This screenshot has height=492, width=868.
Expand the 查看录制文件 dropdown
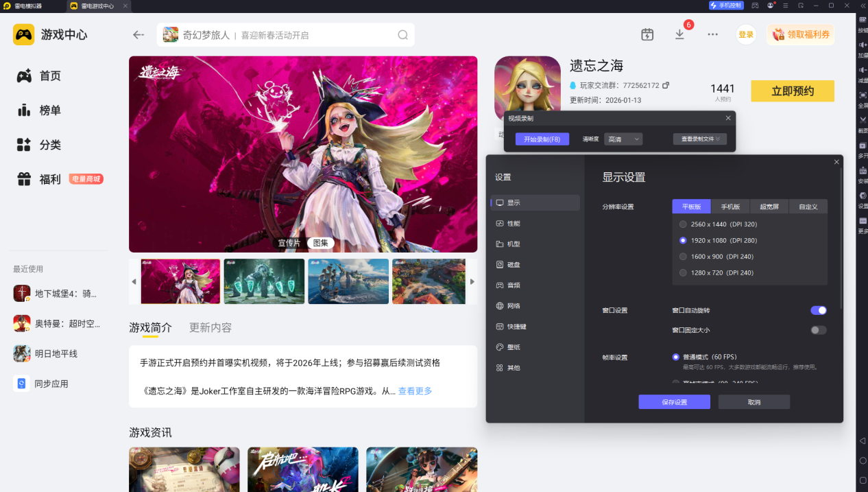point(699,139)
